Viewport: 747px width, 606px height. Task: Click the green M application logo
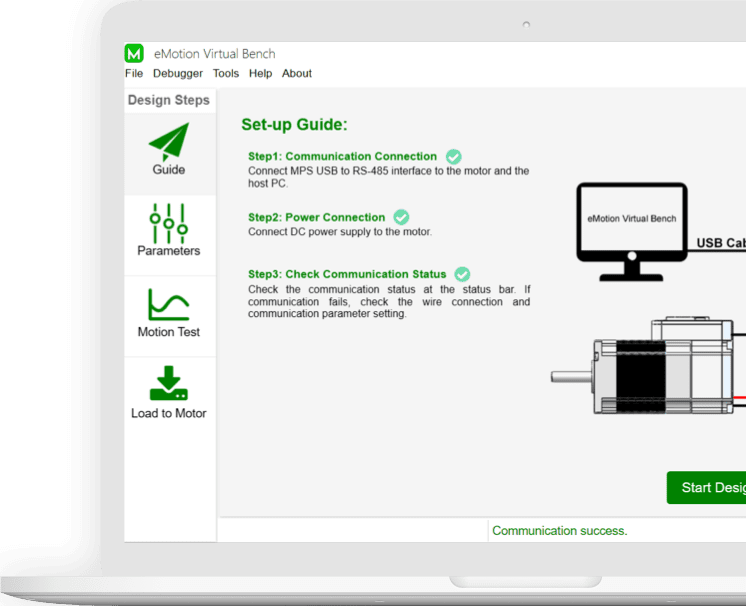click(134, 53)
